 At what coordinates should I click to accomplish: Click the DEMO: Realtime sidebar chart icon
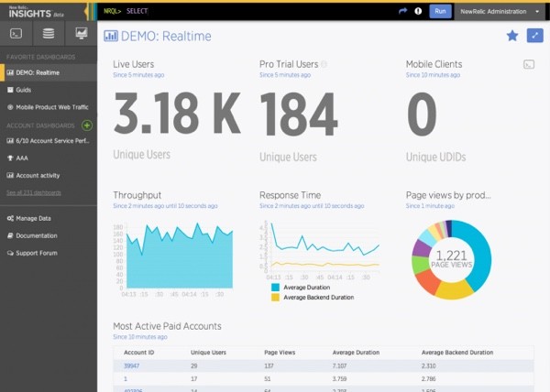(10, 73)
